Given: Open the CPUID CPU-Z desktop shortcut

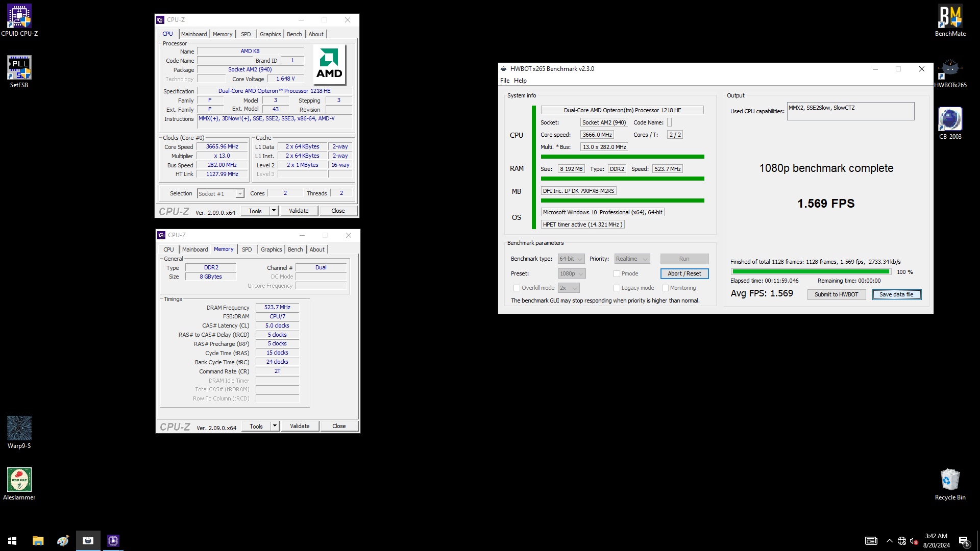Looking at the screenshot, I should [x=19, y=20].
